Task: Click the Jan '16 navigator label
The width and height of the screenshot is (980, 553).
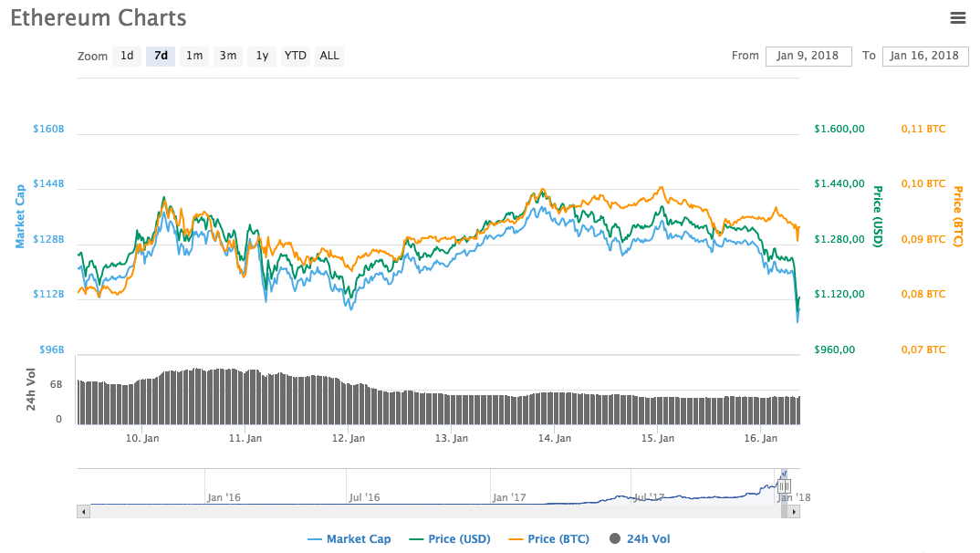Action: [x=224, y=497]
